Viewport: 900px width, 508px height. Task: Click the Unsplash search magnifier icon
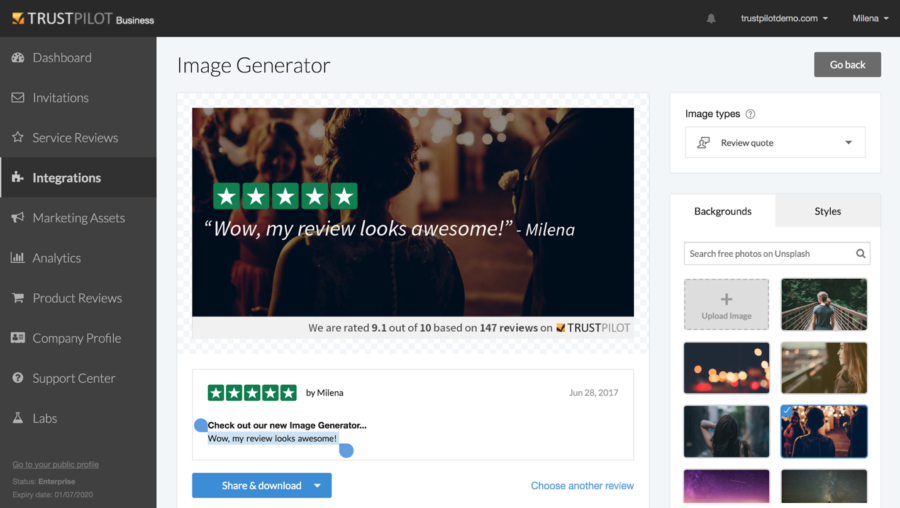coord(860,253)
